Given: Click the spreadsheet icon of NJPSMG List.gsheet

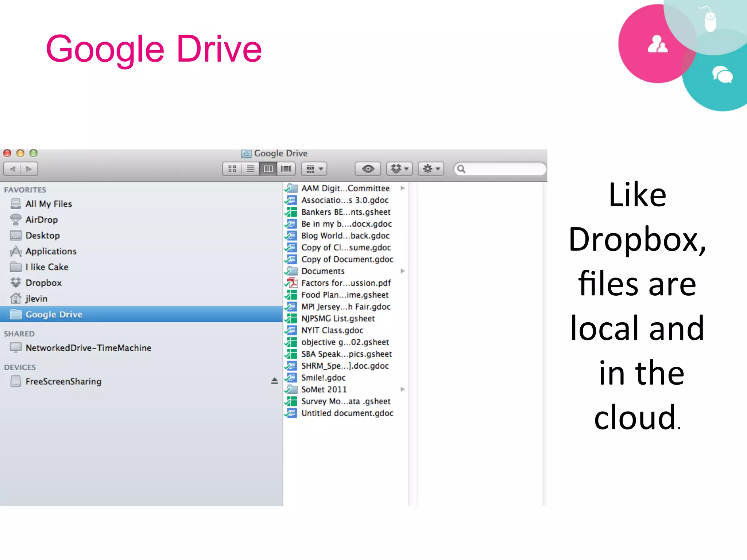Looking at the screenshot, I should [291, 319].
